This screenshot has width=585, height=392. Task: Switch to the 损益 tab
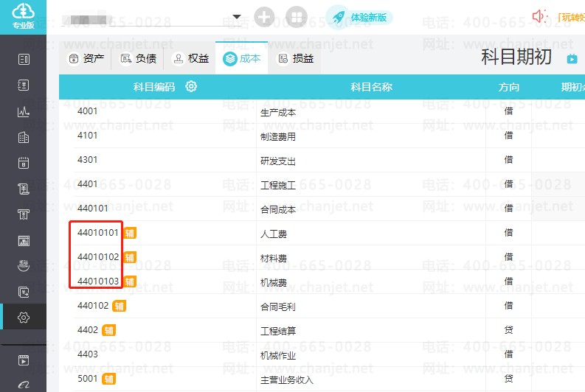295,58
